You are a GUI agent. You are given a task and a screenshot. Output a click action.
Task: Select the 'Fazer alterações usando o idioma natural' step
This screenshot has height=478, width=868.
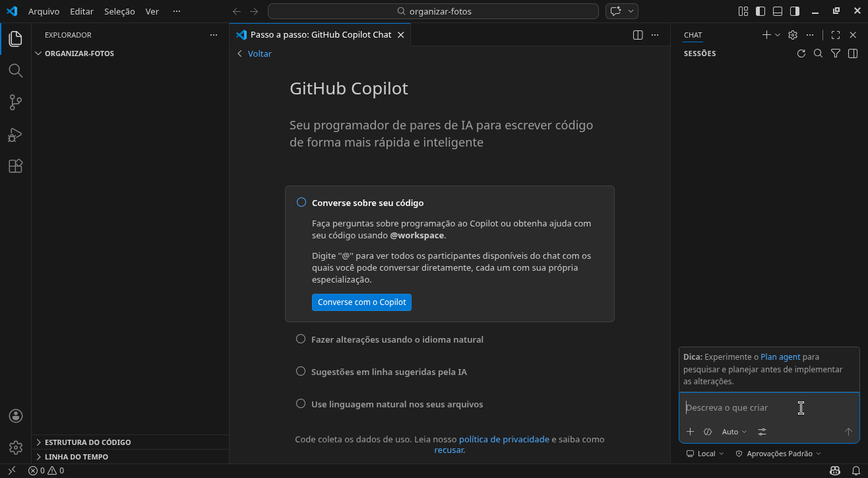pyautogui.click(x=397, y=339)
